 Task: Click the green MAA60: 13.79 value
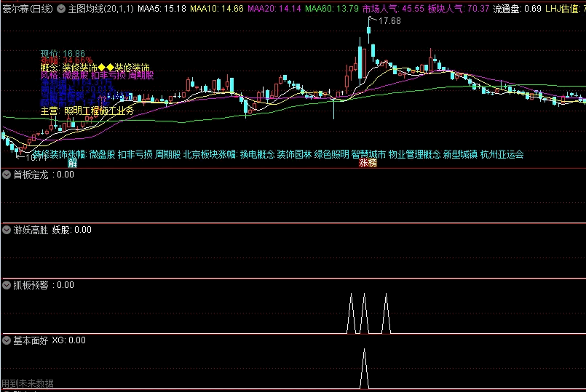coord(332,9)
